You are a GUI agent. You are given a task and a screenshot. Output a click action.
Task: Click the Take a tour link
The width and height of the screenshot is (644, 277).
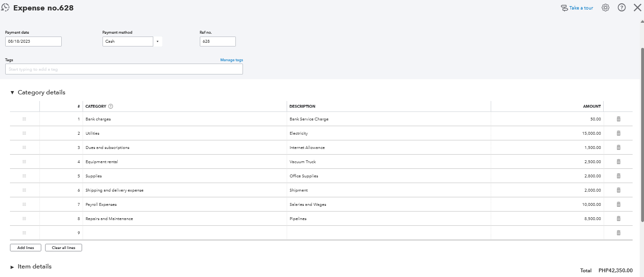pyautogui.click(x=581, y=8)
